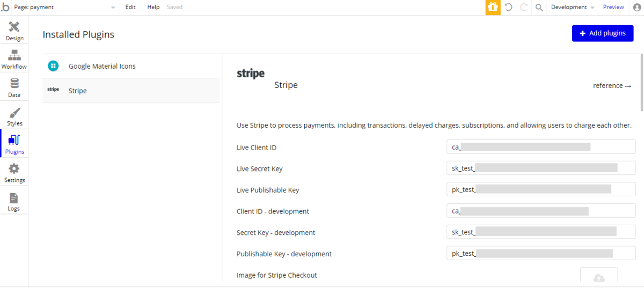
Task: Open the Workflow tab in sidebar
Action: pos(14,60)
